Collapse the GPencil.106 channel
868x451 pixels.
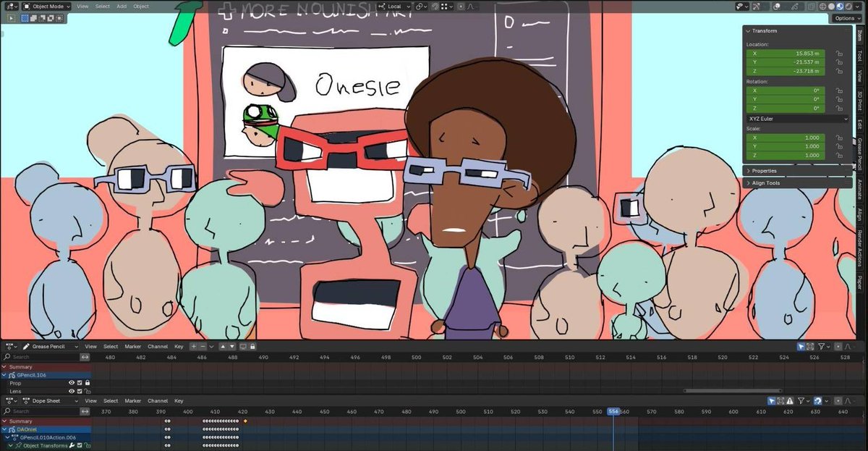pyautogui.click(x=4, y=374)
